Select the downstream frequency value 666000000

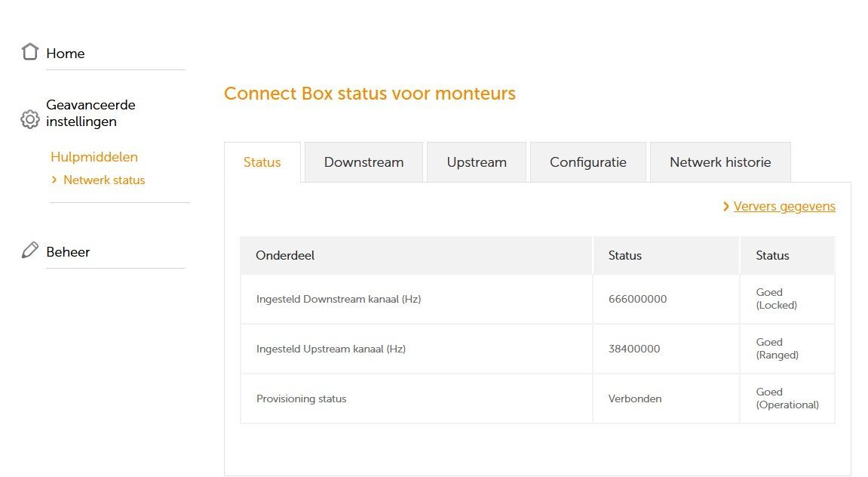tap(637, 299)
